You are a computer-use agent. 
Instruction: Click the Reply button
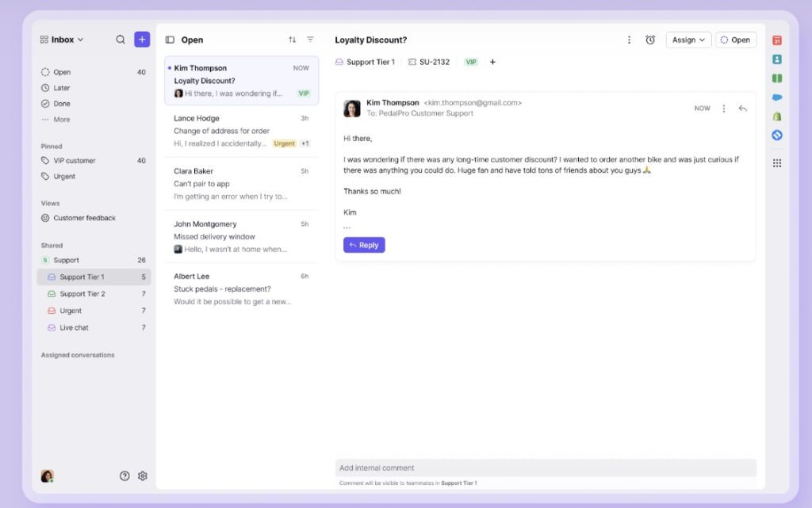click(x=364, y=245)
